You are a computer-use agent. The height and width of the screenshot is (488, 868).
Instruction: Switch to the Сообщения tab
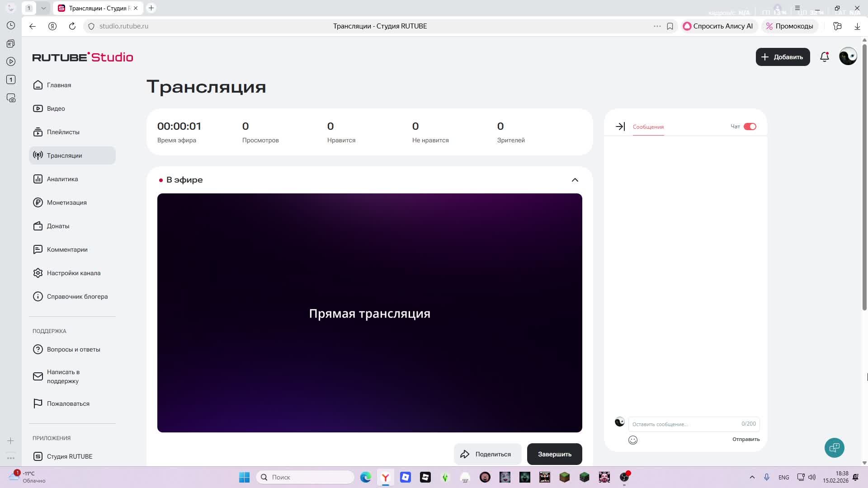pos(648,127)
